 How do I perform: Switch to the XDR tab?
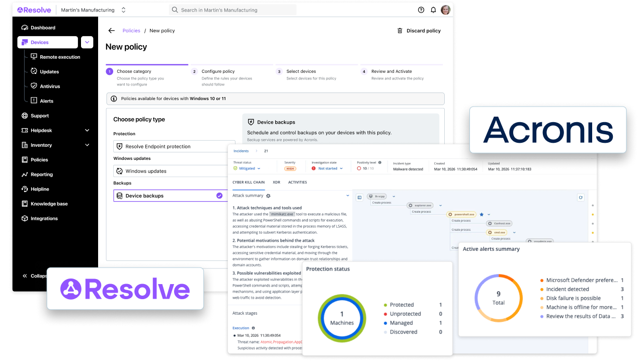[x=276, y=182]
